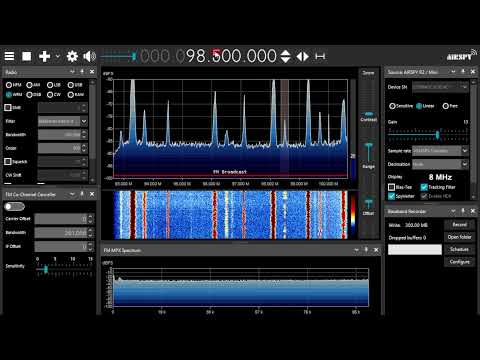The height and width of the screenshot is (360, 480).
Task: Enable the Shift checkbox
Action: tap(8, 107)
